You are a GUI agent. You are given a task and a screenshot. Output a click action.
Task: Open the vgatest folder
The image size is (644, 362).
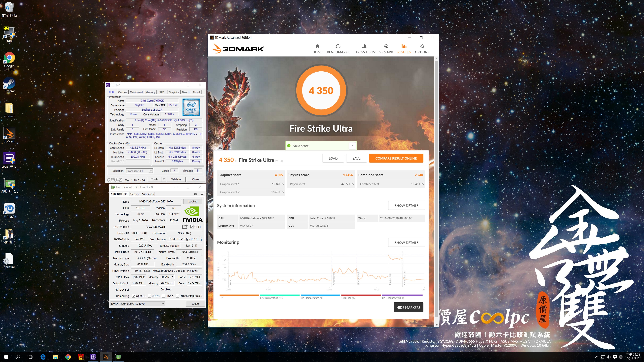pyautogui.click(x=9, y=110)
